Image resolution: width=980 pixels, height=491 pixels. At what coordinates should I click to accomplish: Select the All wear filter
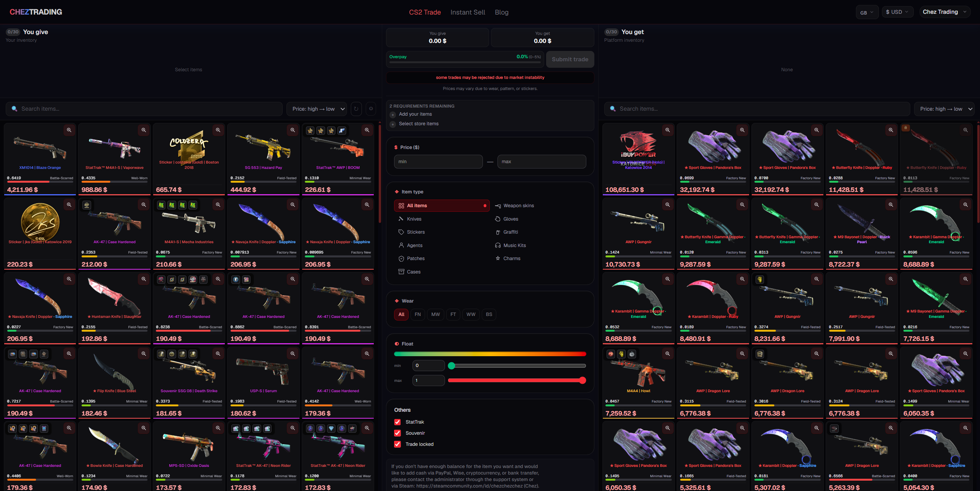pyautogui.click(x=401, y=314)
